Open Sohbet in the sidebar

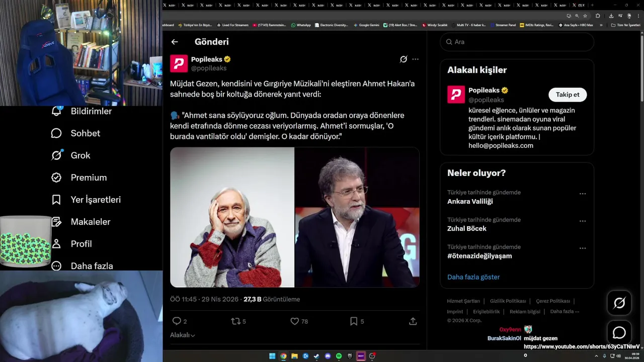point(75,133)
